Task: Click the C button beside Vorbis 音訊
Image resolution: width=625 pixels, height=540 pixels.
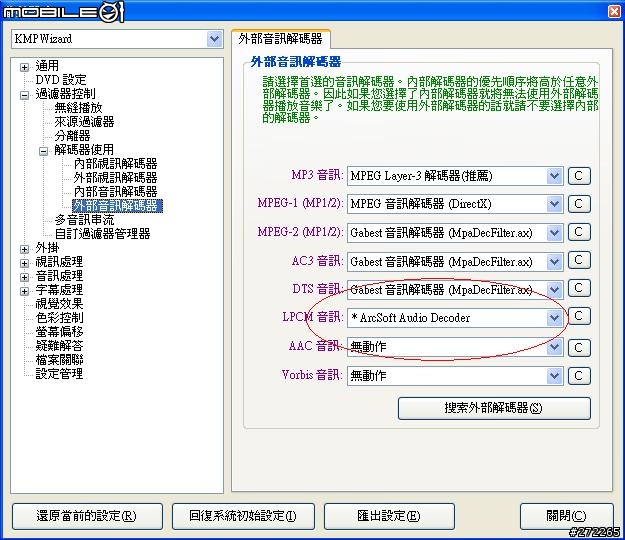Action: pos(579,376)
